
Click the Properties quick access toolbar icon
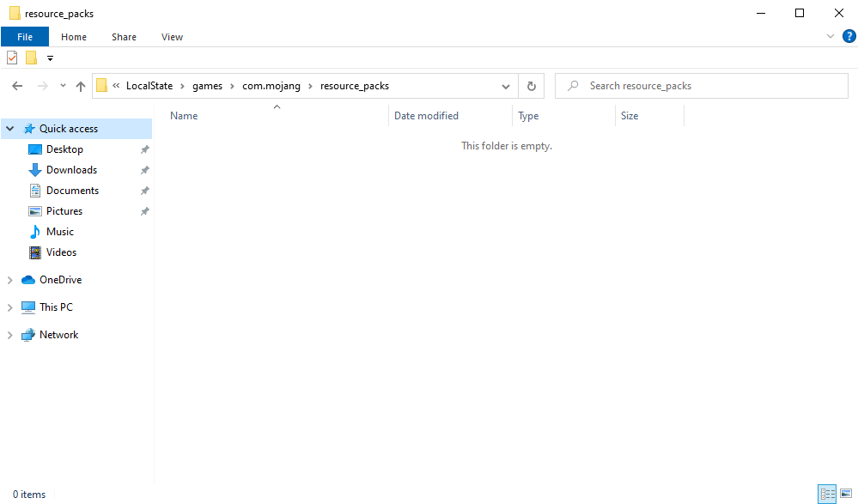(x=12, y=58)
